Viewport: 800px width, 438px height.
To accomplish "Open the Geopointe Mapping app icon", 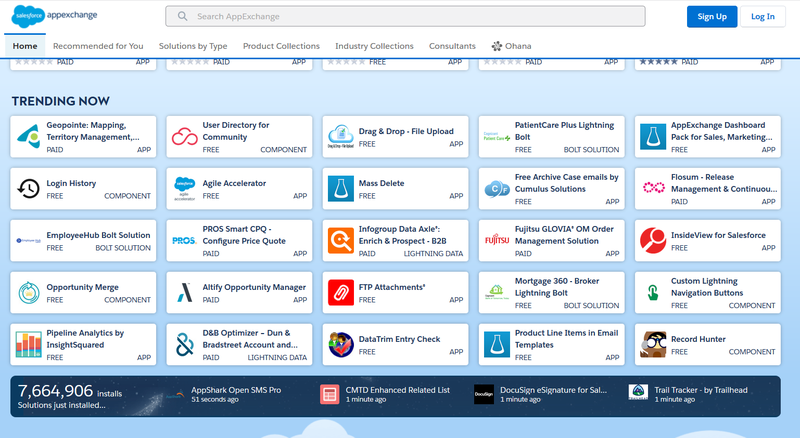I will click(x=29, y=136).
